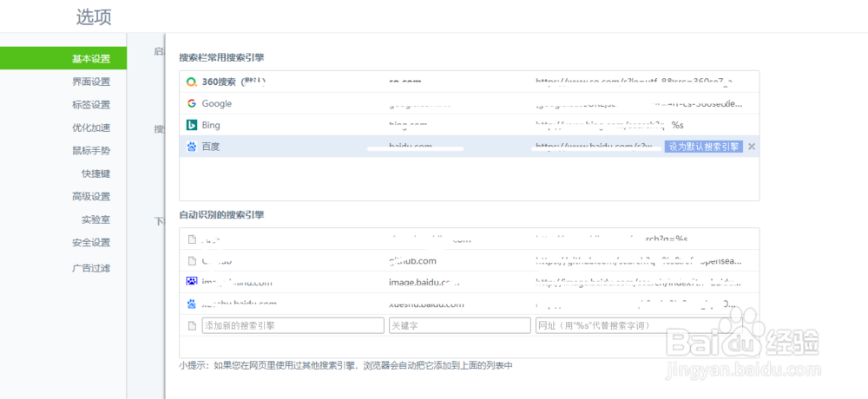Open 高级设置 in the sidebar

(91, 196)
